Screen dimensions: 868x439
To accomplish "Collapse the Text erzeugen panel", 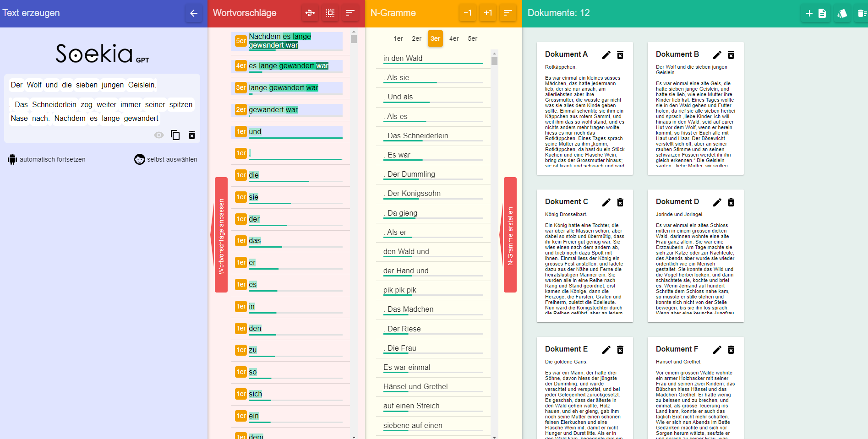I will 194,13.
